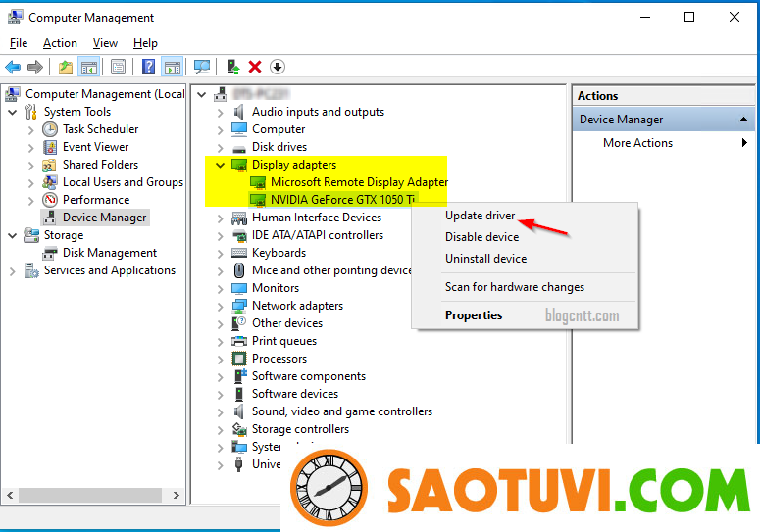Open the View menu
760x532 pixels.
(x=105, y=43)
